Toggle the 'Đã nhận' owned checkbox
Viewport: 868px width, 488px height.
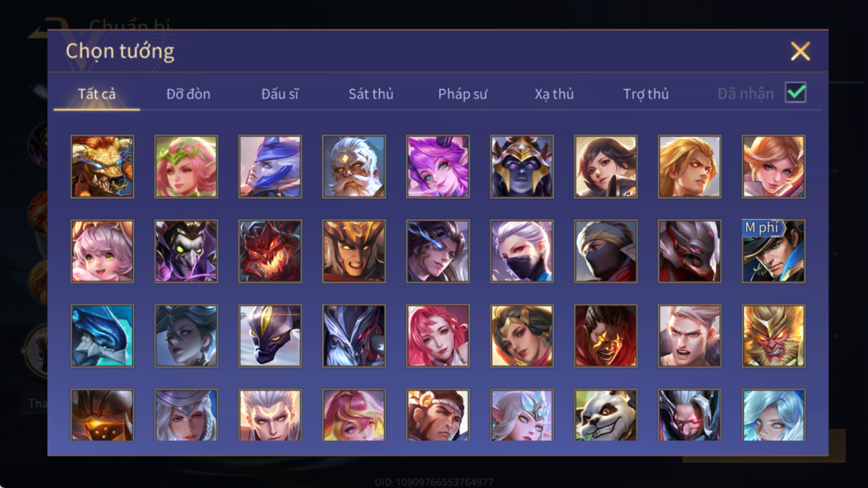(795, 93)
